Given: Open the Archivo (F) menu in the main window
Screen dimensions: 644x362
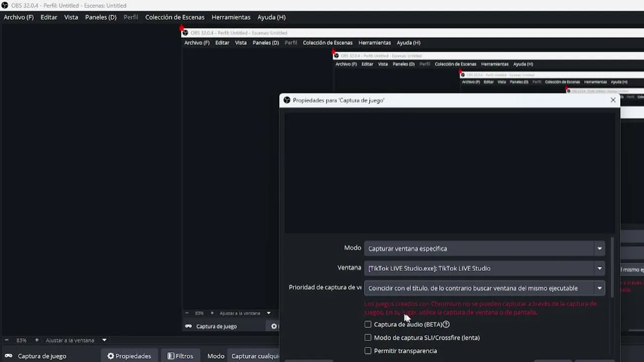Looking at the screenshot, I should 19,17.
